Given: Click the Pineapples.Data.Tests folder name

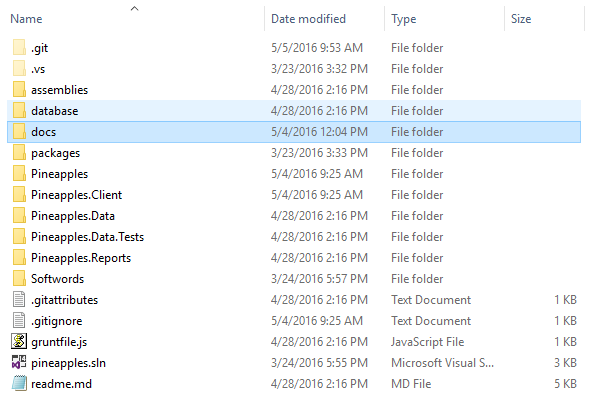Looking at the screenshot, I should (x=88, y=237).
